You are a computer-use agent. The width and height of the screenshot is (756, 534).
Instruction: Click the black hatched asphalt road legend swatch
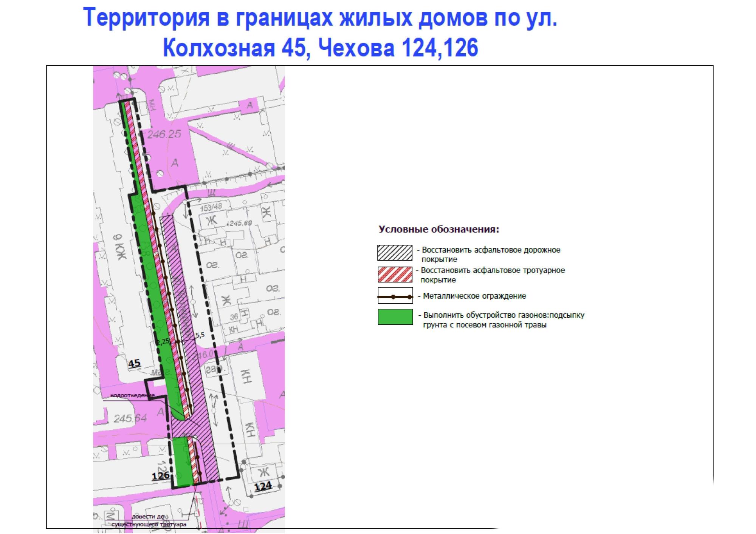395,253
